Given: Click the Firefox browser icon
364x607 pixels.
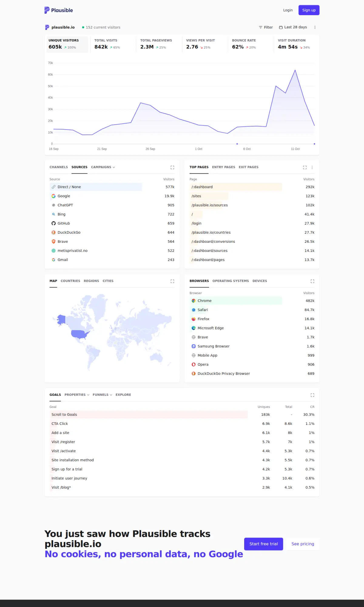Looking at the screenshot, I should (194, 319).
